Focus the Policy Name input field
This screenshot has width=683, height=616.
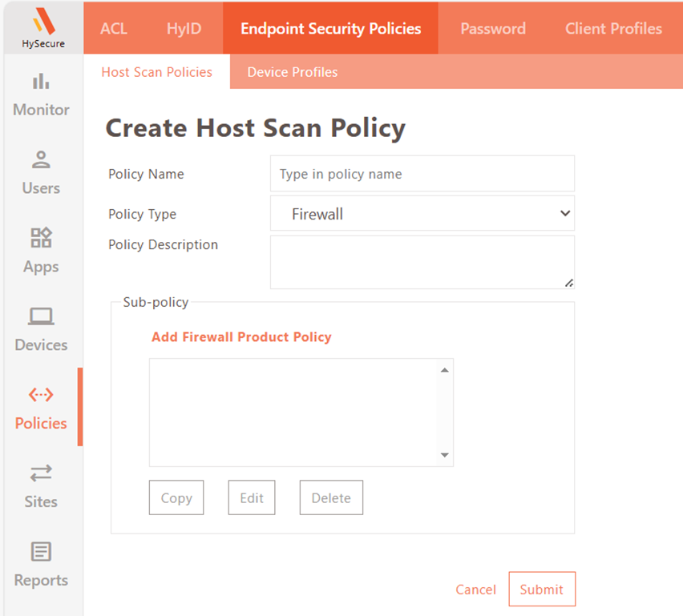point(422,174)
